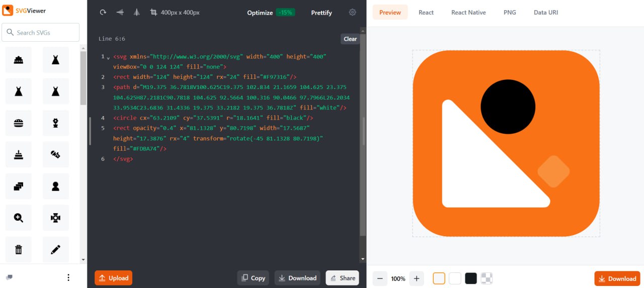The image size is (644, 288).
Task: Flip the SVG horizontally using the toolbar icon
Action: tap(136, 13)
